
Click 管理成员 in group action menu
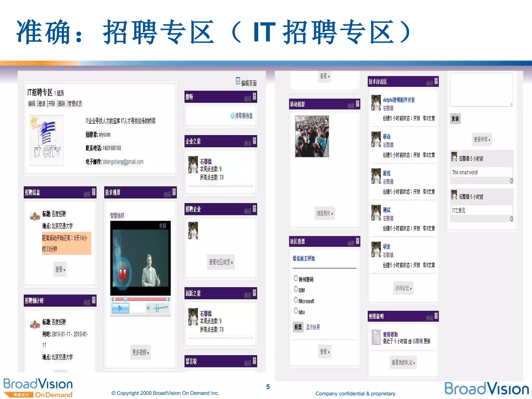(75, 104)
